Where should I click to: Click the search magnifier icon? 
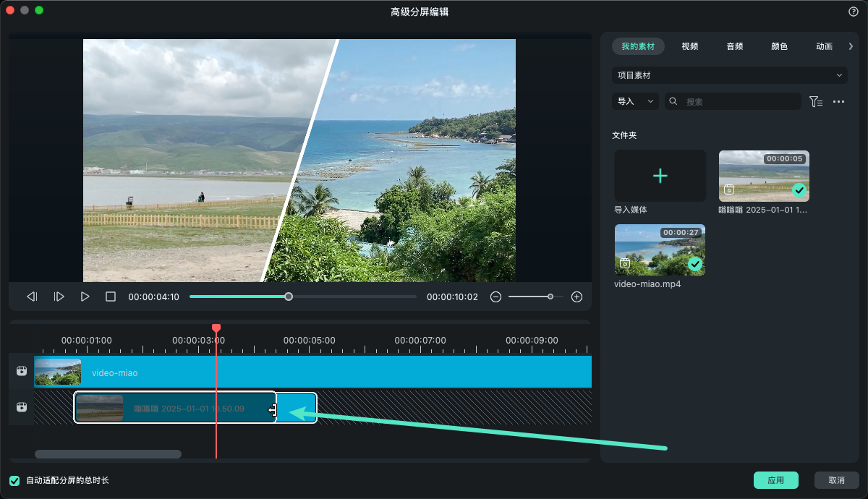tap(673, 101)
